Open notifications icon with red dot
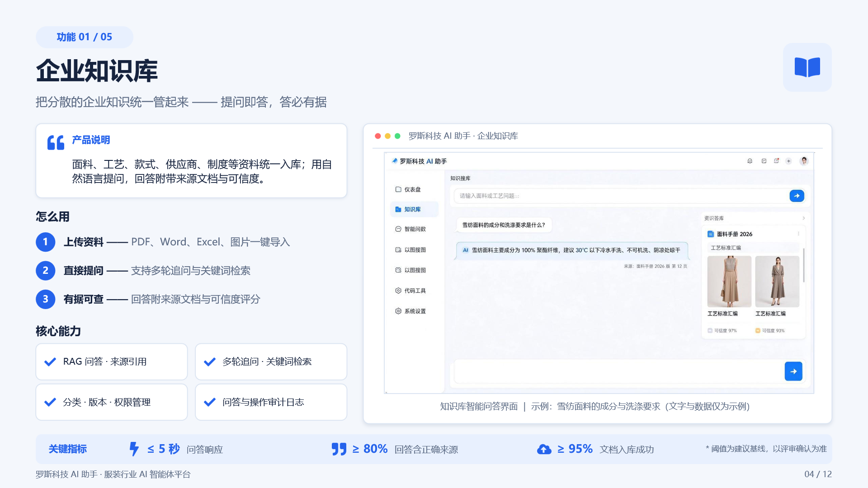The image size is (868, 488). pyautogui.click(x=776, y=161)
